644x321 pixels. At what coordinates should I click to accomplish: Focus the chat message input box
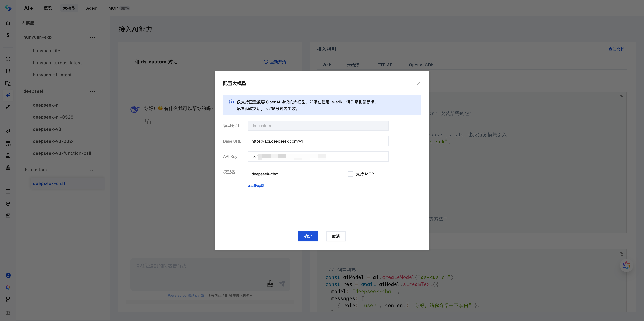click(210, 274)
